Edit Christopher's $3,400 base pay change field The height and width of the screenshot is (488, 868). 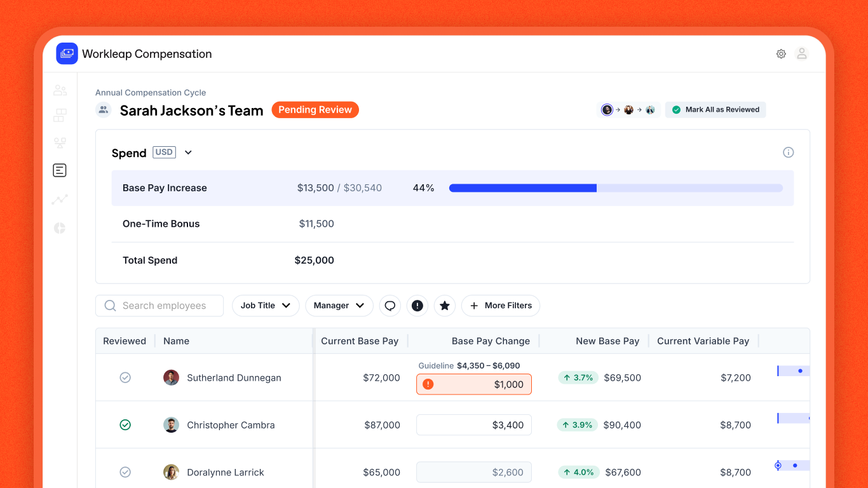474,425
